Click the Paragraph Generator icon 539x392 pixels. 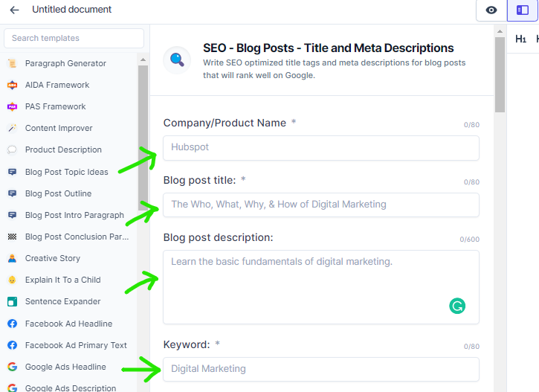12,63
